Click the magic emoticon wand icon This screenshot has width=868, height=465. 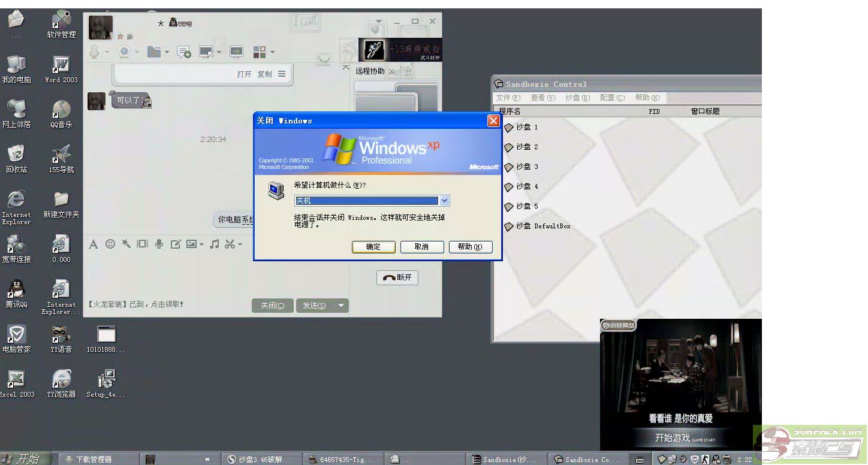click(126, 244)
